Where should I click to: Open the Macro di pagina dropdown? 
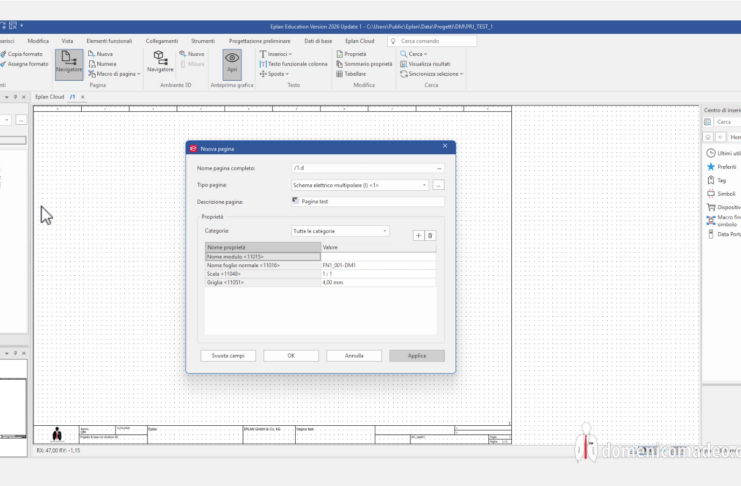tap(114, 74)
